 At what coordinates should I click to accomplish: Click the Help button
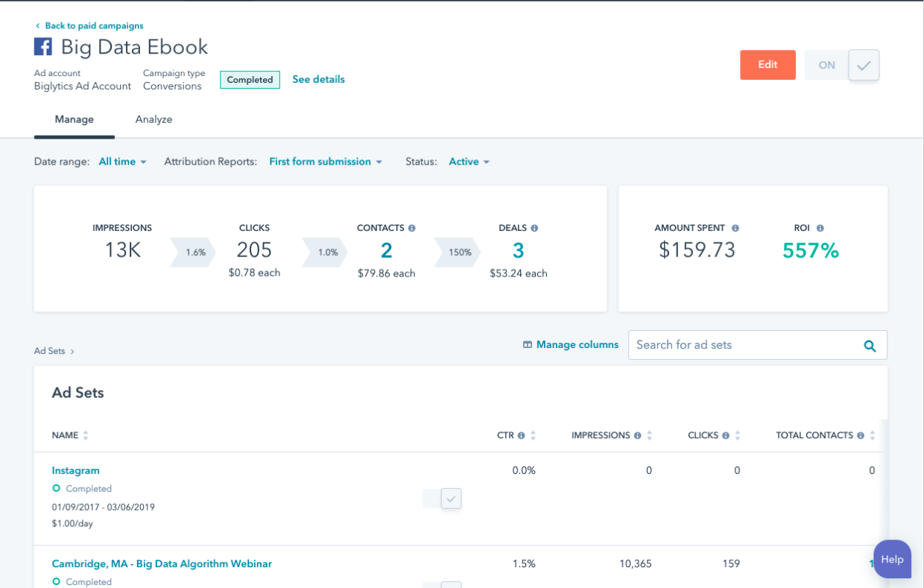tap(892, 560)
